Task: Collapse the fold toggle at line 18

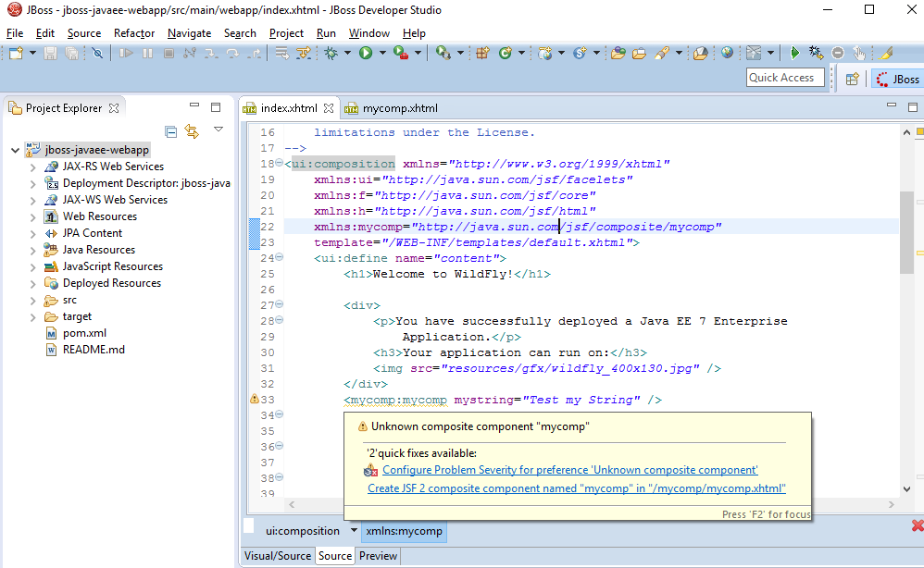Action: click(x=280, y=165)
